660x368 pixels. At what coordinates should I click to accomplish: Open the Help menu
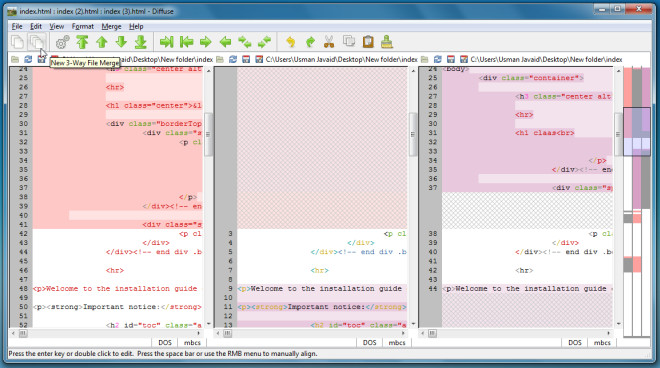point(136,26)
